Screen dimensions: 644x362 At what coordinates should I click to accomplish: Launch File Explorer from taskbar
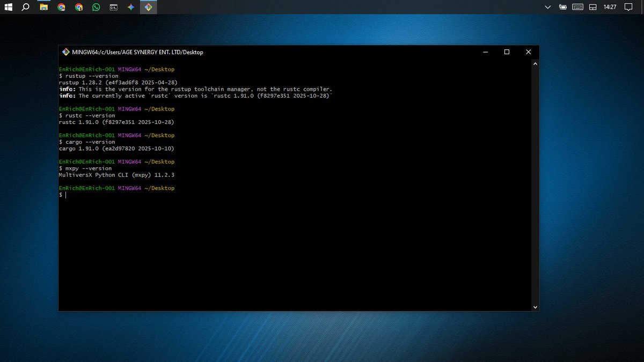point(43,7)
